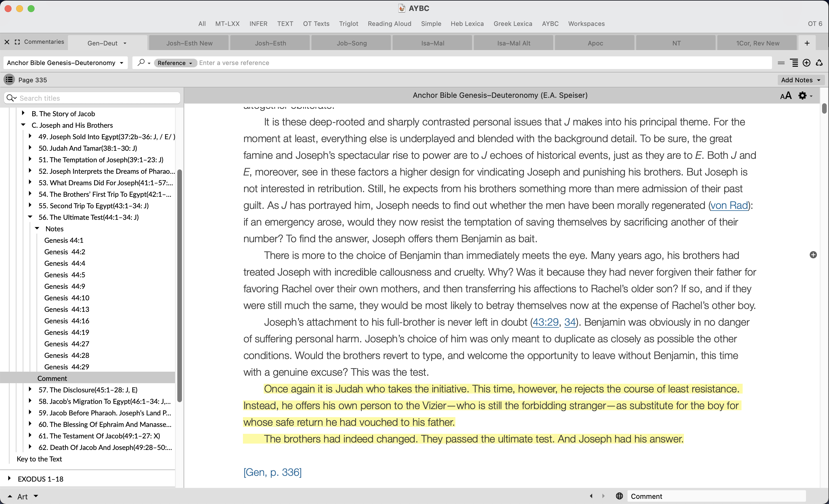This screenshot has height=504, width=829.
Task: Collapse the '56. The Ultimate Test' section
Action: point(30,217)
